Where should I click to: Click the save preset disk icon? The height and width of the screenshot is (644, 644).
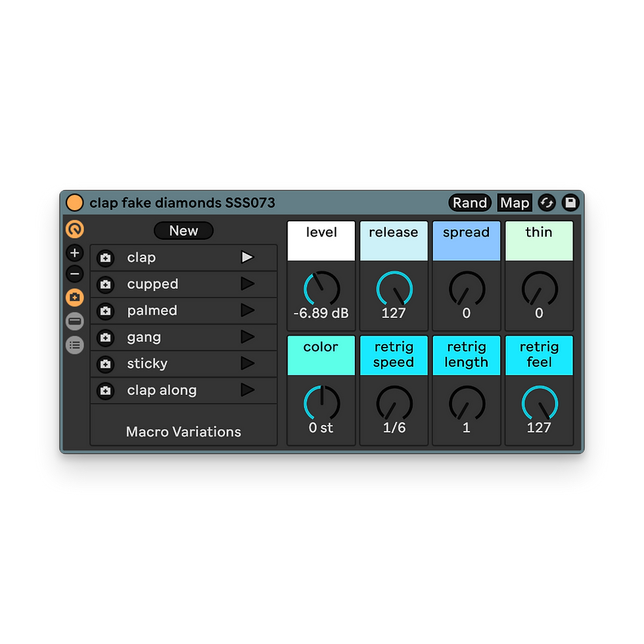pyautogui.click(x=570, y=203)
